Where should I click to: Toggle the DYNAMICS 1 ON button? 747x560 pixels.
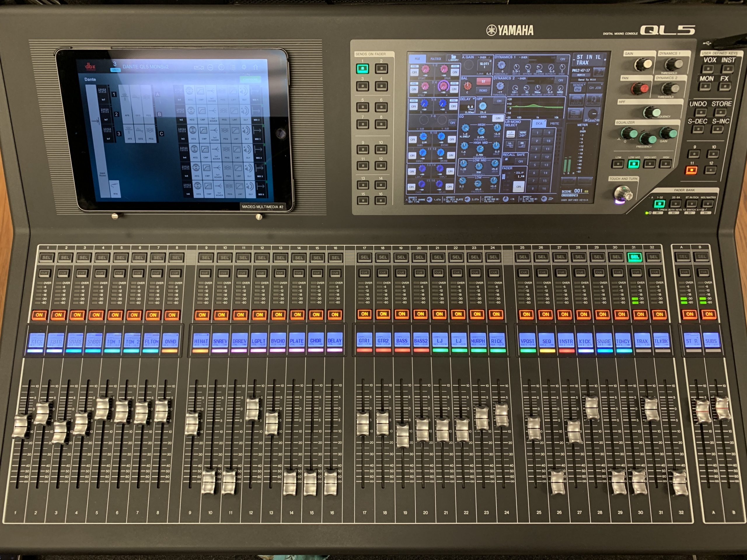click(x=563, y=59)
